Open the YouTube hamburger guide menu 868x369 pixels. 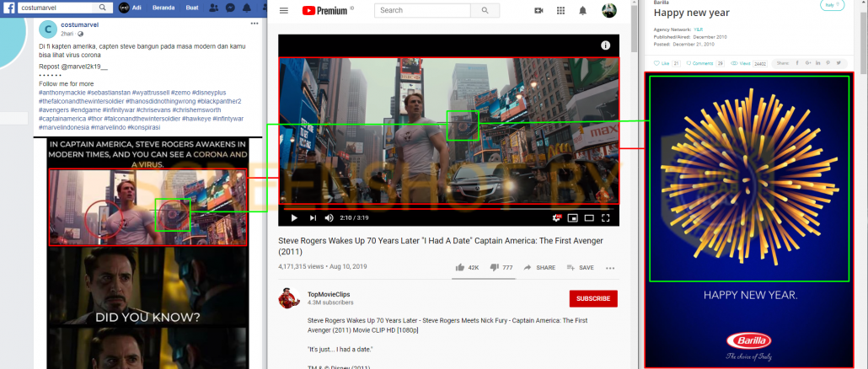(x=284, y=10)
